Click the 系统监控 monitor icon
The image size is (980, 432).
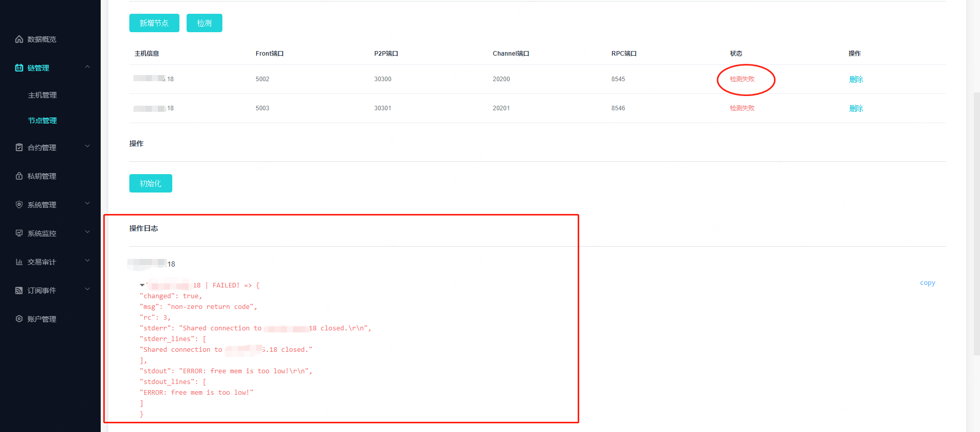coord(19,233)
